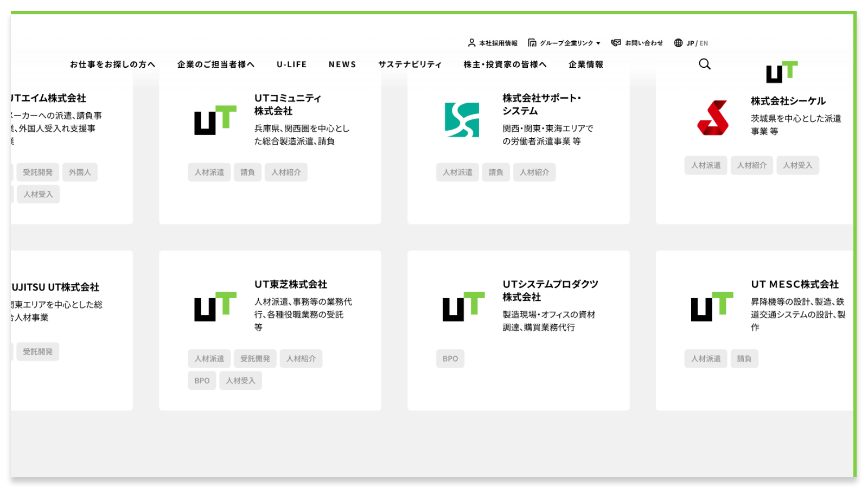Switch language to JP

[690, 43]
